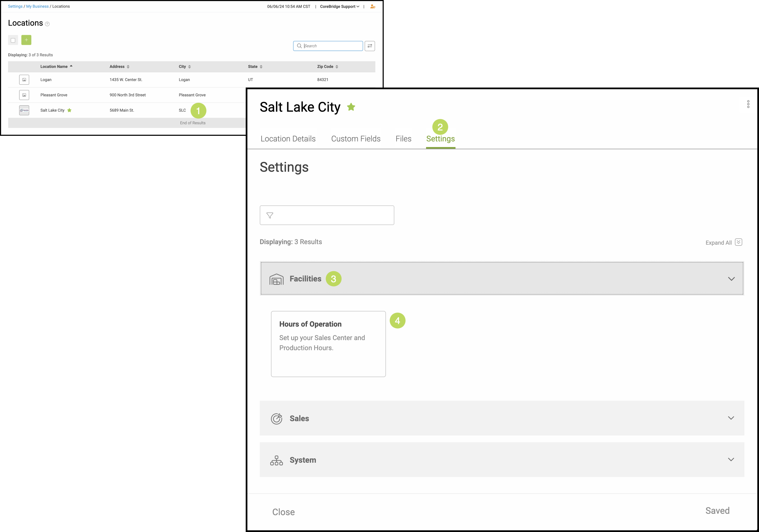Screen dimensions: 759x532
Task: Sort table by Address column
Action: click(119, 66)
